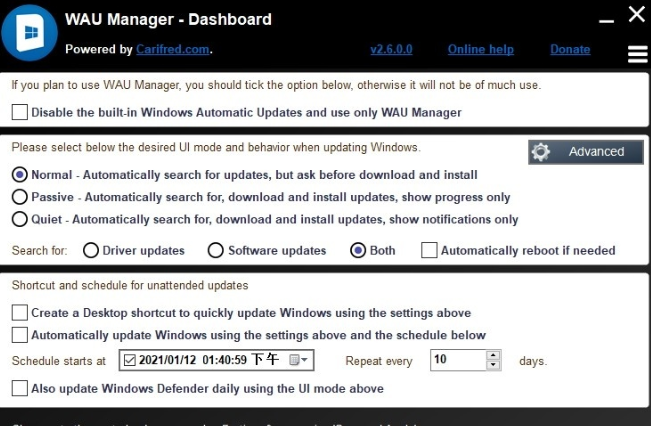
Task: Tick Create a Desktop shortcut checkbox
Action: [x=20, y=313]
